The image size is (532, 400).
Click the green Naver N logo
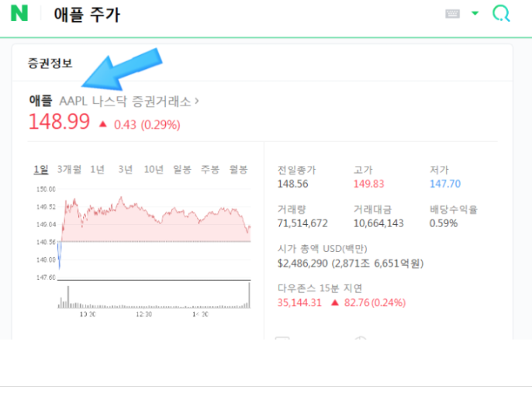click(19, 14)
